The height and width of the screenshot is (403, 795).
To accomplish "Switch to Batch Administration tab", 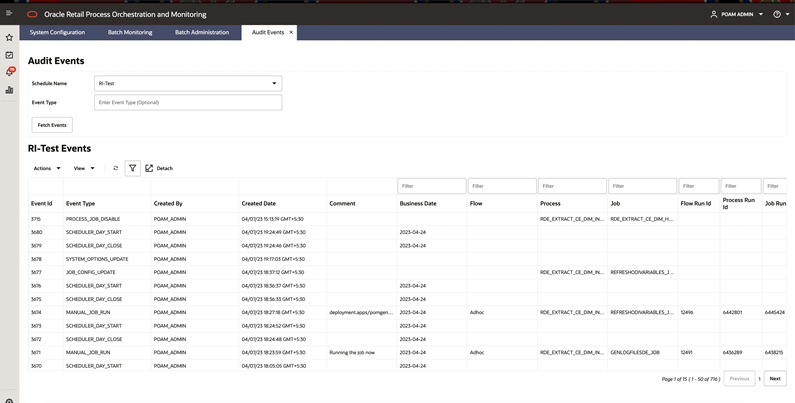I will (x=202, y=32).
